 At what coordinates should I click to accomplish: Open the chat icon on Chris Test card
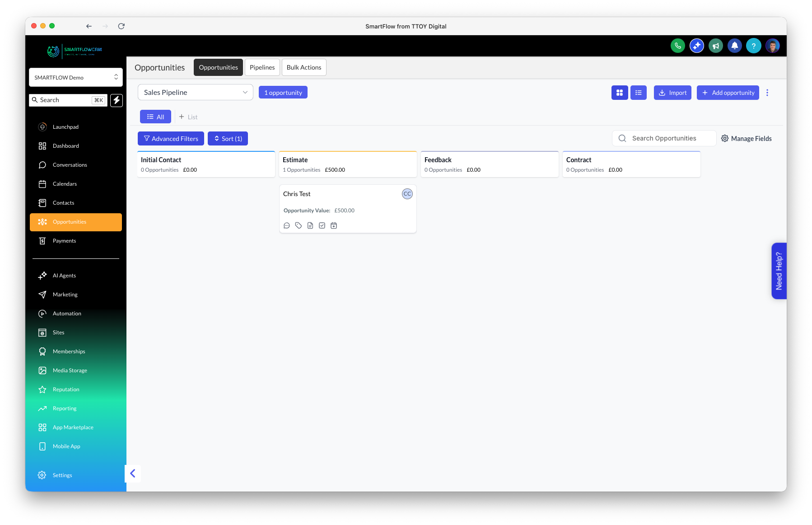tap(287, 225)
